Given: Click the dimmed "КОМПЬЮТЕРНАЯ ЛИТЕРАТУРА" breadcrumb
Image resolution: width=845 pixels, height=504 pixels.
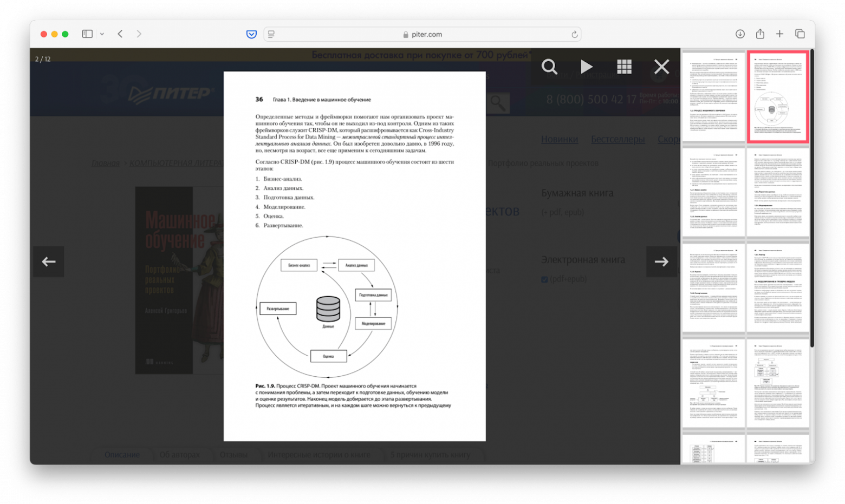Looking at the screenshot, I should coord(176,163).
